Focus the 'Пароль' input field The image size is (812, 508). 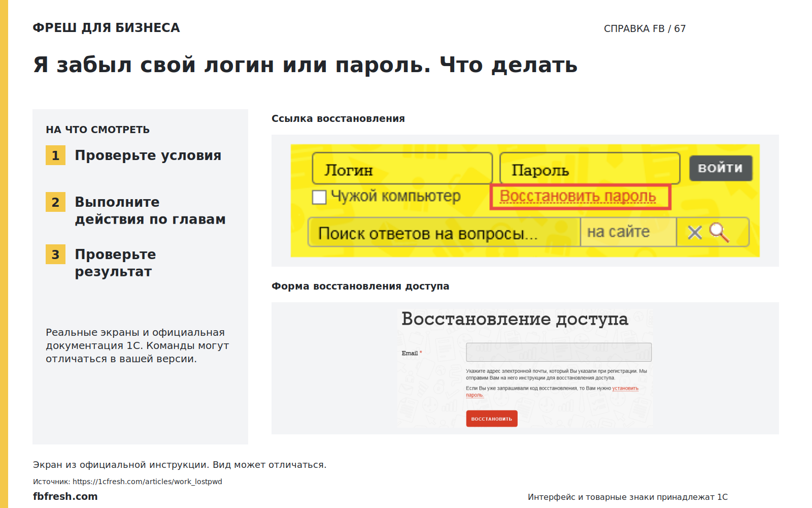[x=590, y=168]
